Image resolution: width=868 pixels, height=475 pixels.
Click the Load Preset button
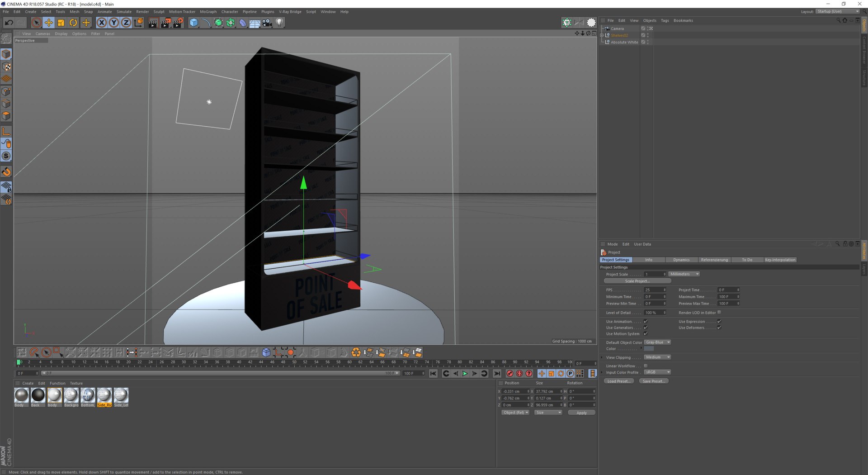click(618, 381)
